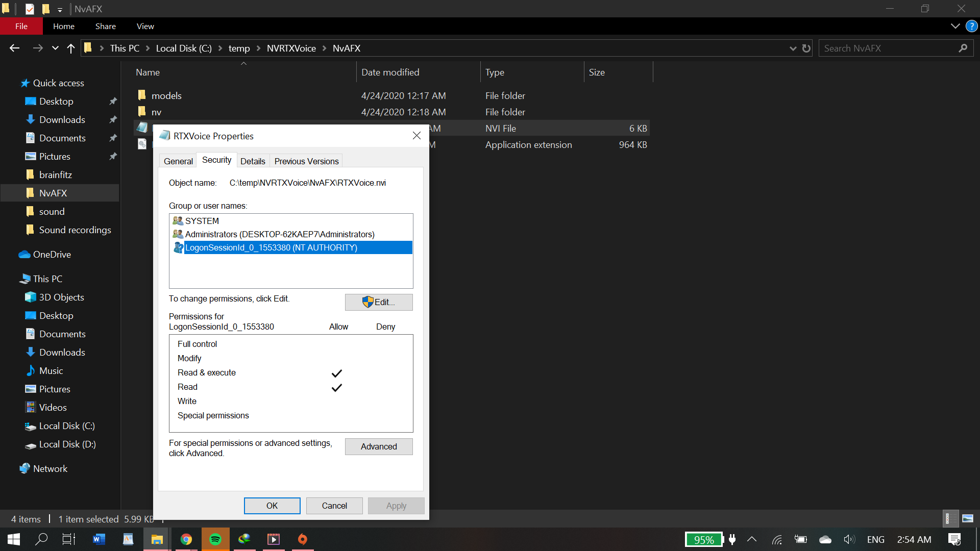Select Quick access in navigation pane
Image resolution: width=980 pixels, height=551 pixels.
click(x=58, y=83)
